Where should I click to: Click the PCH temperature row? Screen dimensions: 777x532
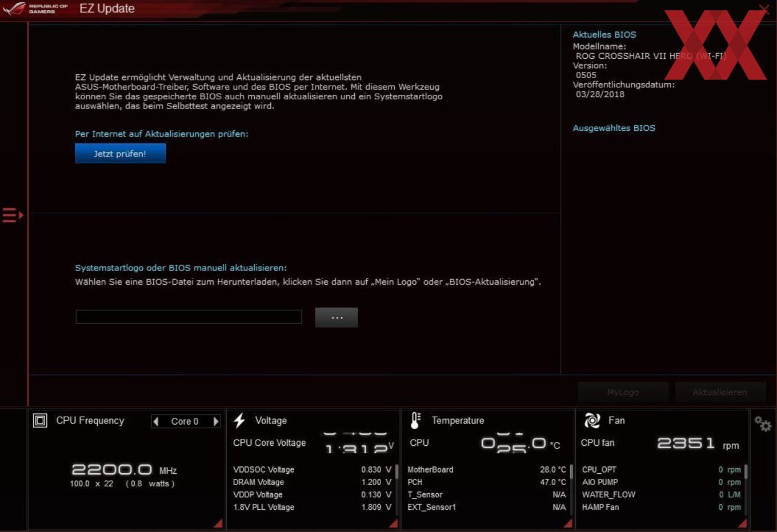click(487, 482)
